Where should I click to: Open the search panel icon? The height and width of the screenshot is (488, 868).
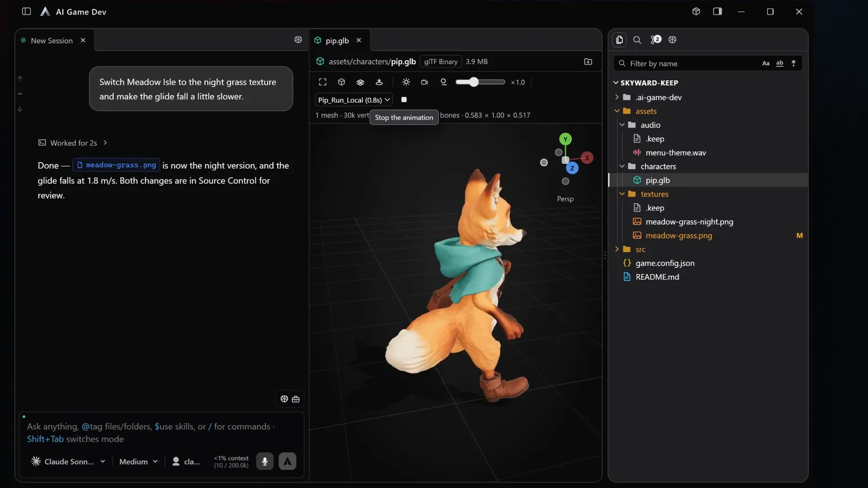click(x=637, y=40)
